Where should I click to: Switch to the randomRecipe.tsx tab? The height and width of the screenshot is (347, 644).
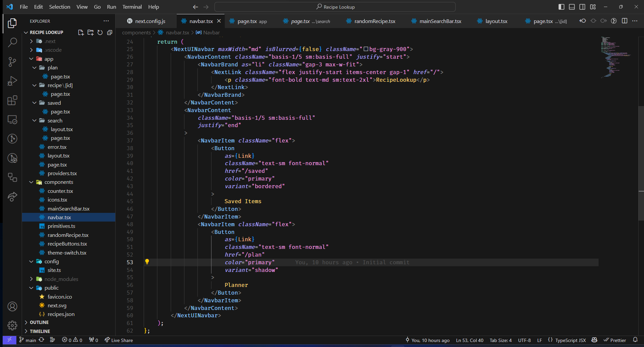[374, 21]
